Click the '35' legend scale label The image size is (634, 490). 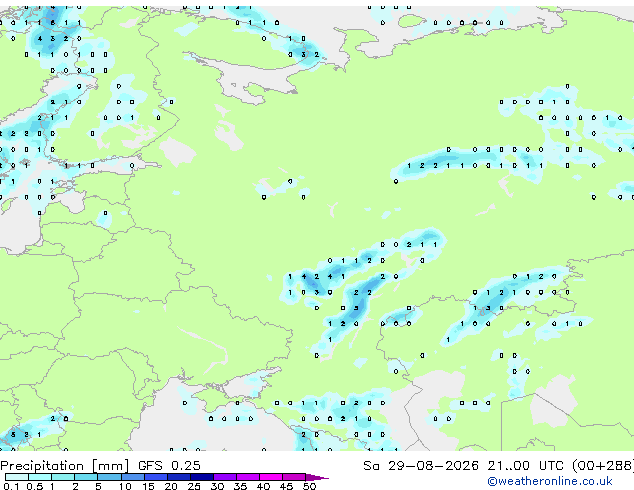[x=240, y=486]
